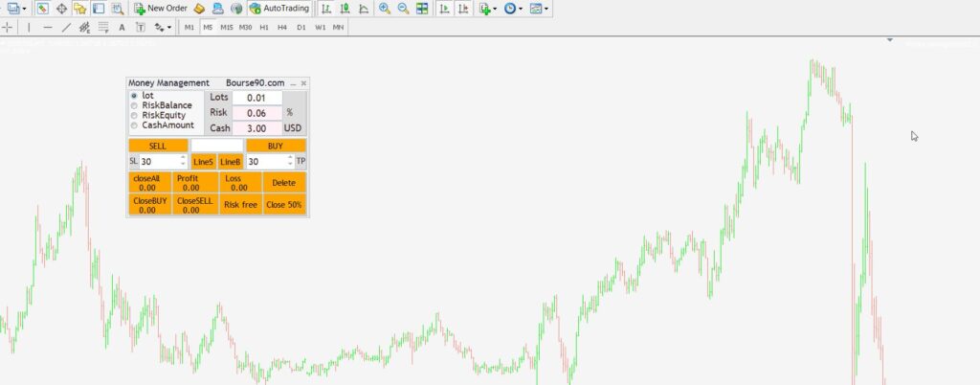The height and width of the screenshot is (385, 980).
Task: Switch to D1 timeframe
Action: [x=301, y=28]
